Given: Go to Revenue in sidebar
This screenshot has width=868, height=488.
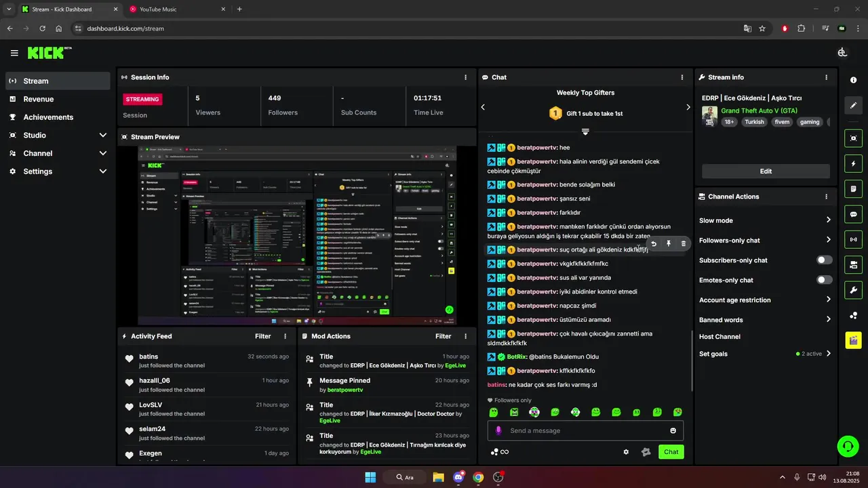Looking at the screenshot, I should (58, 99).
